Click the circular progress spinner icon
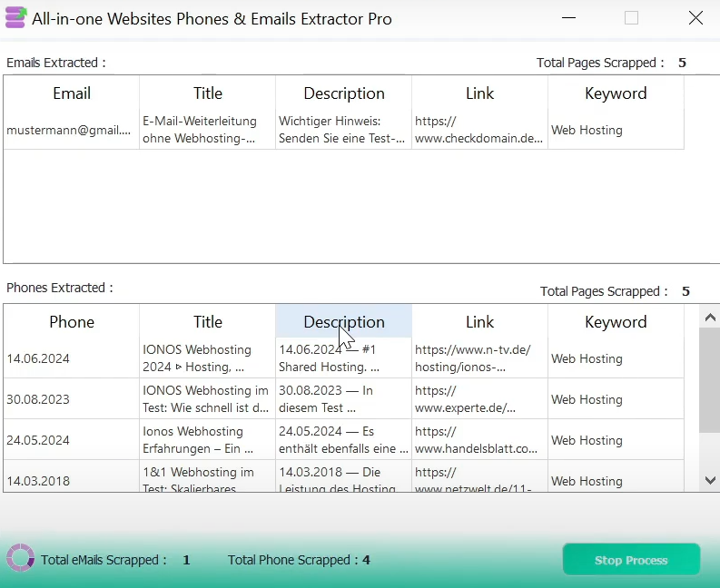Image resolution: width=720 pixels, height=588 pixels. pos(20,559)
